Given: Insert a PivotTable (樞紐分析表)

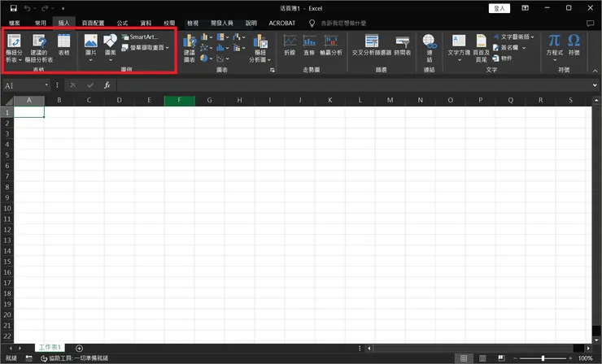Looking at the screenshot, I should pyautogui.click(x=14, y=48).
